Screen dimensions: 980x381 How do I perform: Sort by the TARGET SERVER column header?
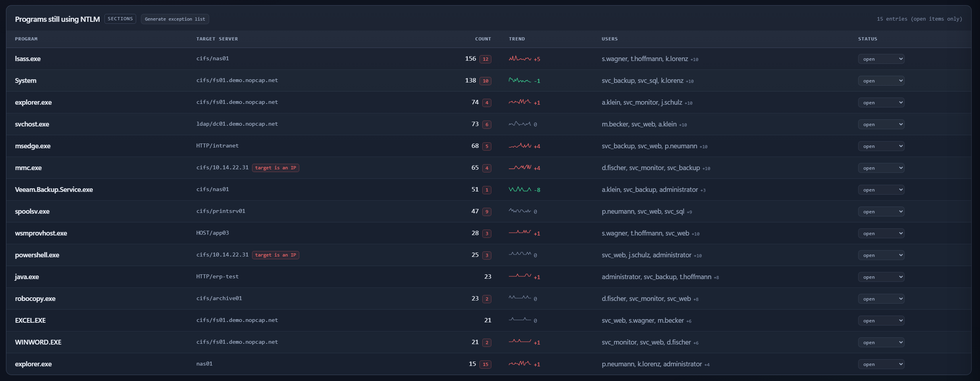[217, 39]
